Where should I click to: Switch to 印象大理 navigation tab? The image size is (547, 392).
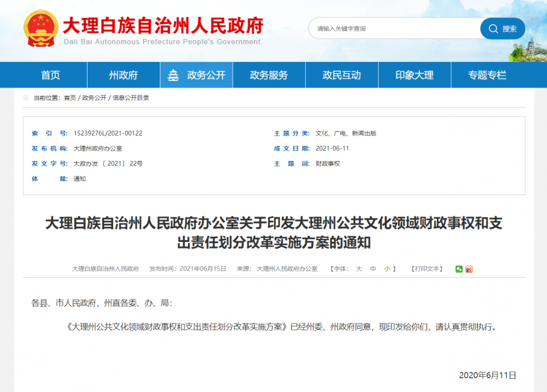pos(415,75)
